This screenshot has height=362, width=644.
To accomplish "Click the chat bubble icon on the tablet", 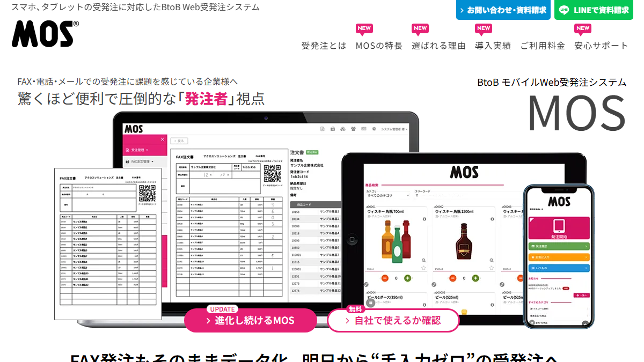I will coord(370,302).
